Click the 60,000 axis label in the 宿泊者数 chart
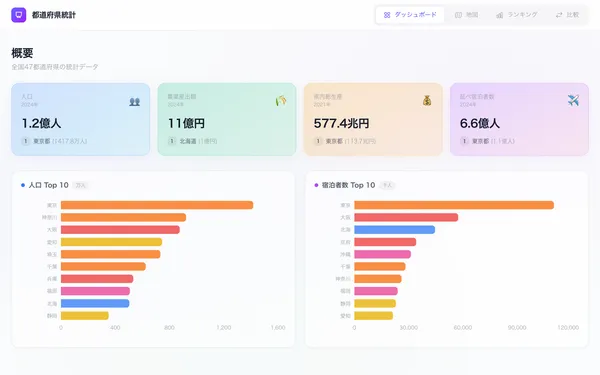600x375 pixels. click(463, 328)
